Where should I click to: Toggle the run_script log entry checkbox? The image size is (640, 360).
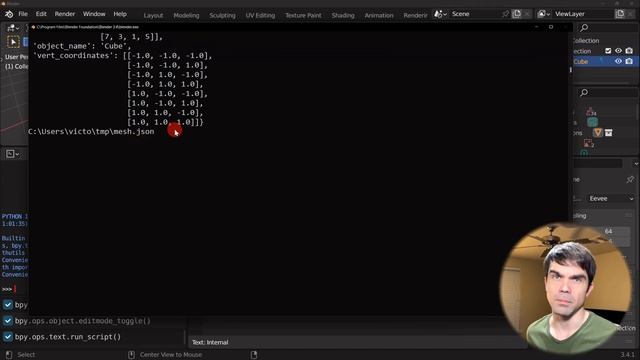pos(8,337)
